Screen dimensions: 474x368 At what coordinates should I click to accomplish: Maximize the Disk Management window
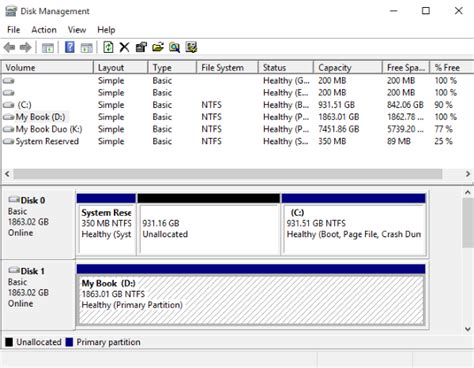pos(426,11)
